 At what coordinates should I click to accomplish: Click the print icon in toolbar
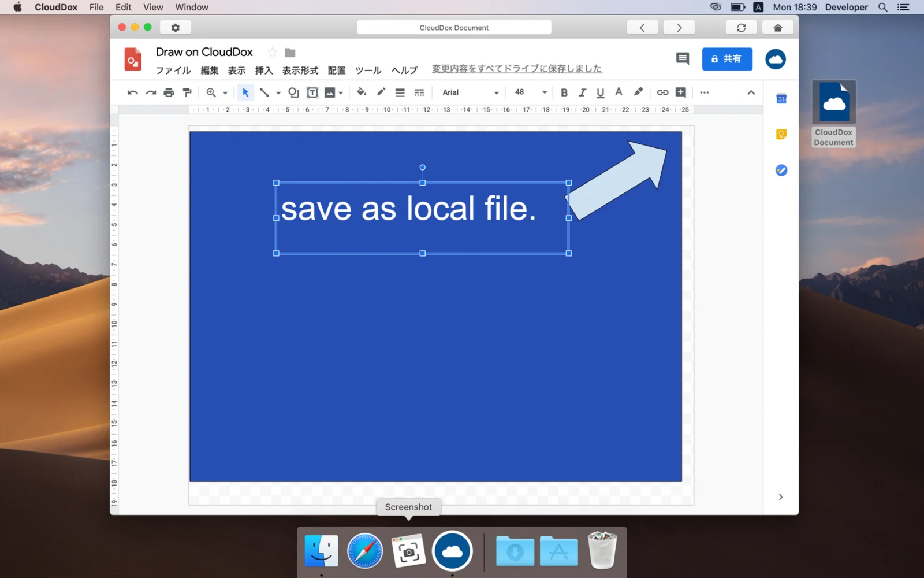click(x=169, y=92)
